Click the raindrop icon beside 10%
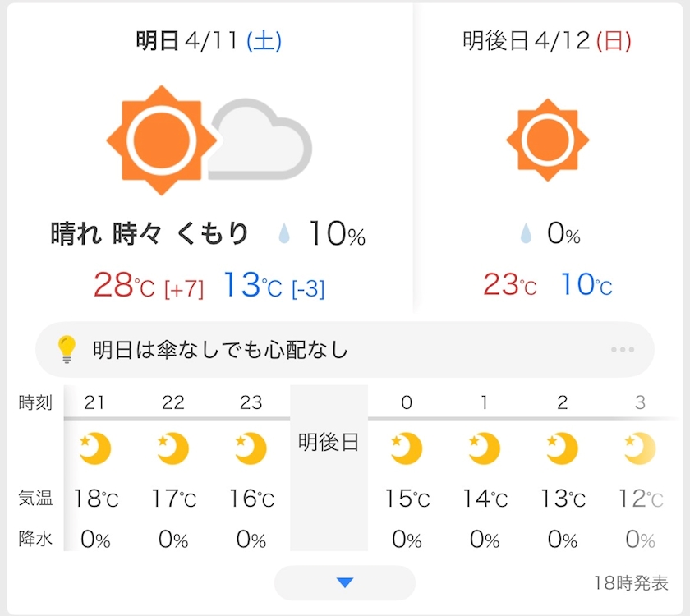 click(x=285, y=236)
